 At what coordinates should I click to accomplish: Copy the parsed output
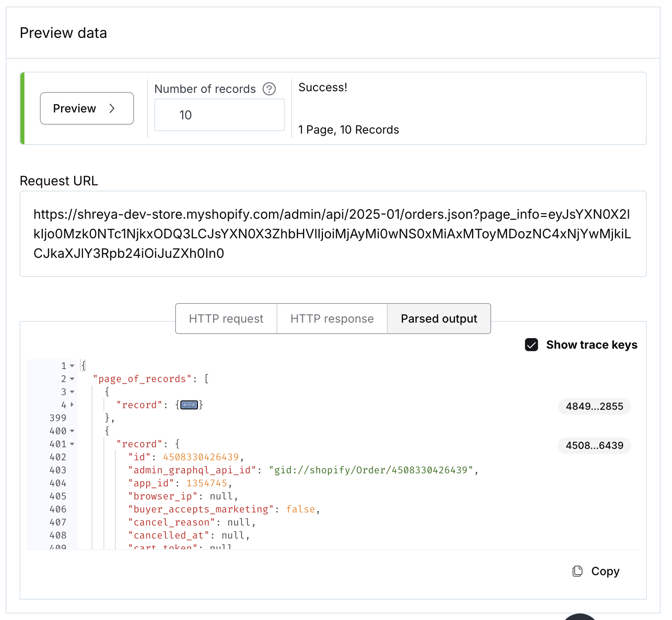pos(596,571)
